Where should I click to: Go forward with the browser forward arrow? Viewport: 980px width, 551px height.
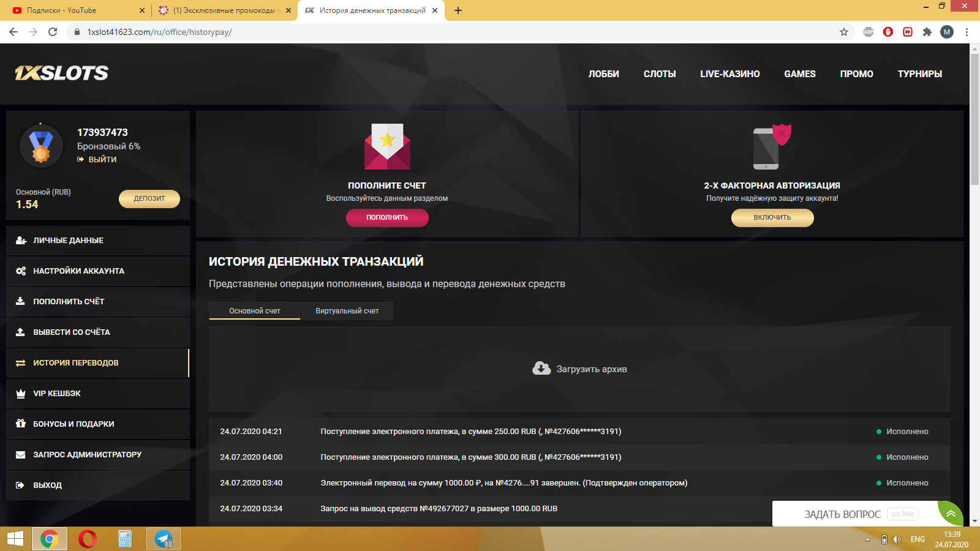(x=33, y=32)
